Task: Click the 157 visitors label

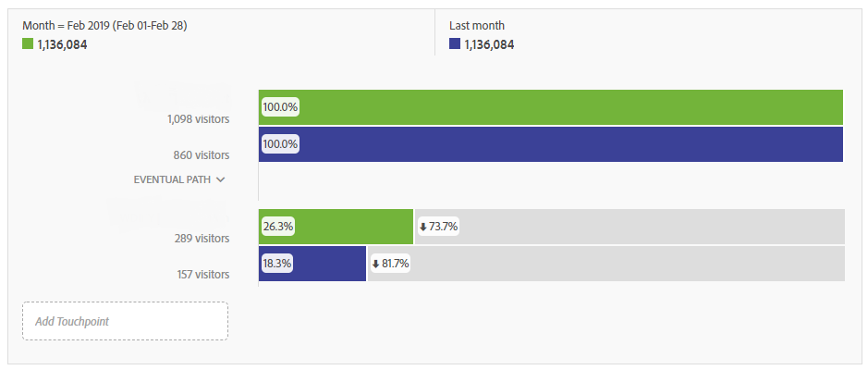Action: click(x=202, y=274)
